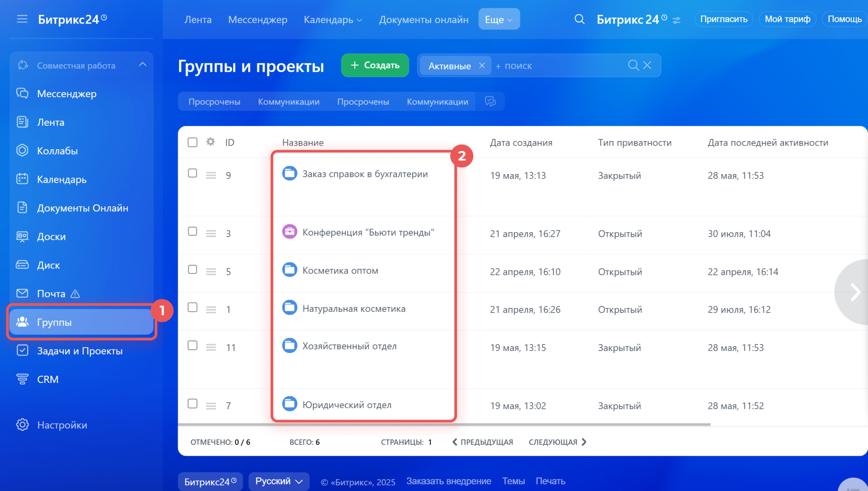The image size is (868, 491).
Task: Check the box for Косметика оптом
Action: pyautogui.click(x=193, y=269)
